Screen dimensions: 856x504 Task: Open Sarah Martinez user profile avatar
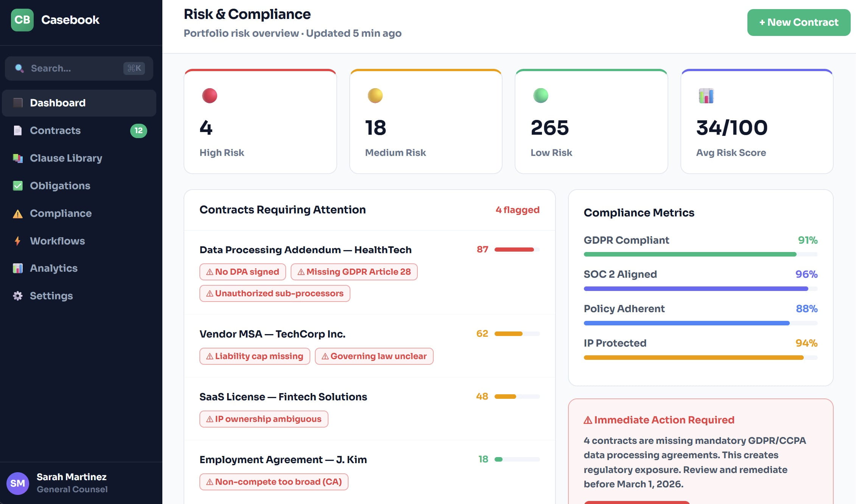(x=17, y=483)
